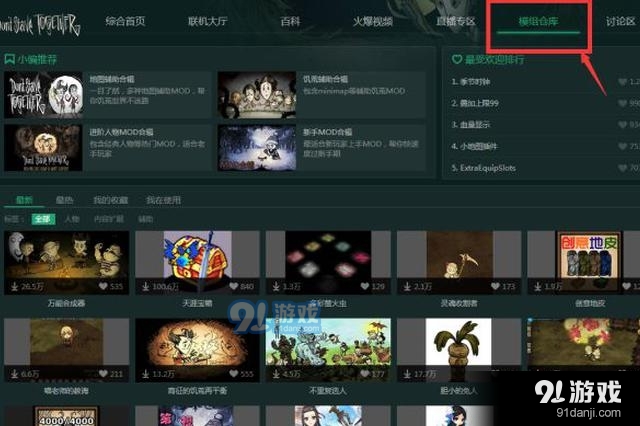
Task: Open ranking item 3 in the popularity list
Action: (x=471, y=124)
